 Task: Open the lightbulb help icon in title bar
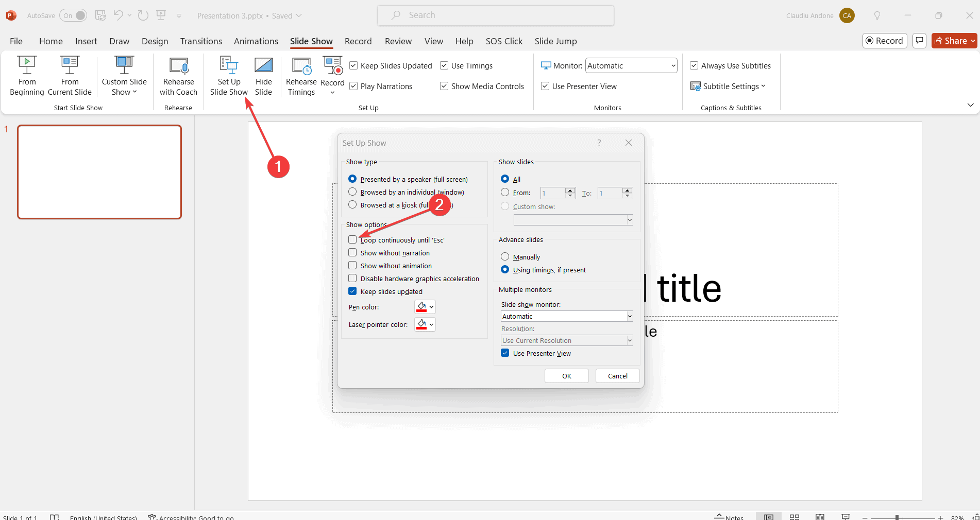pos(877,15)
